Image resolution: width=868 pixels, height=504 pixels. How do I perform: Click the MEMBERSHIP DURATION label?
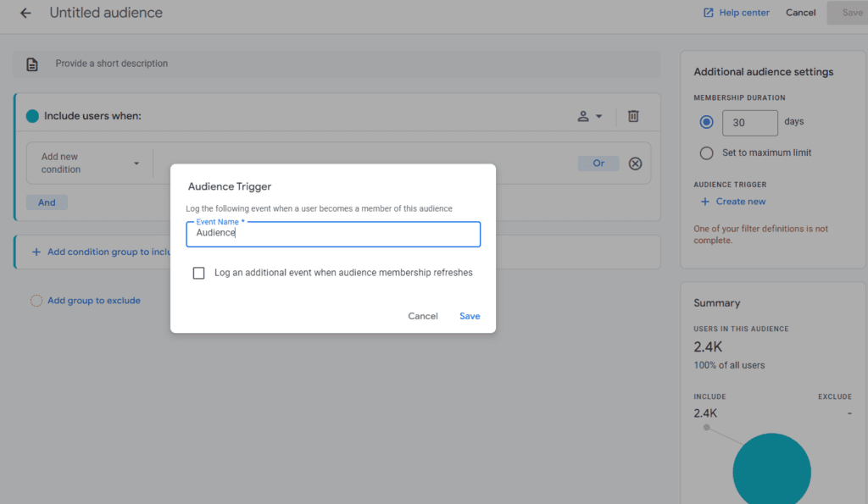(x=739, y=98)
